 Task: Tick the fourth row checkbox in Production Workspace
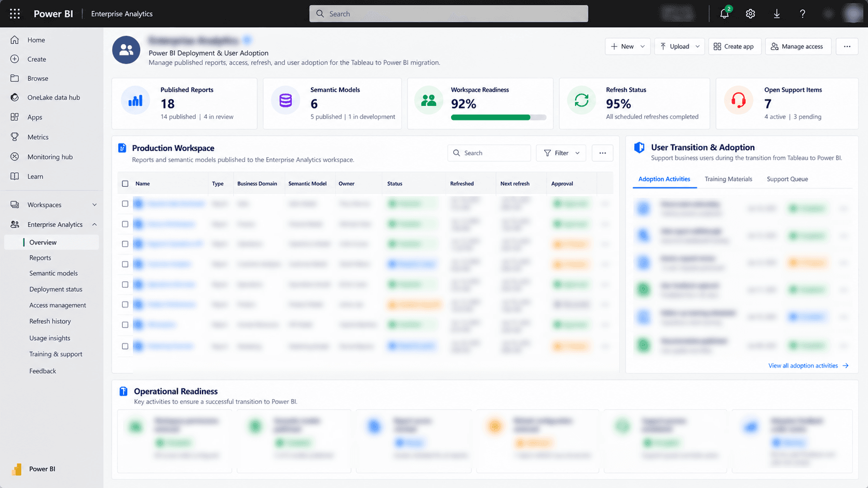[x=125, y=264]
